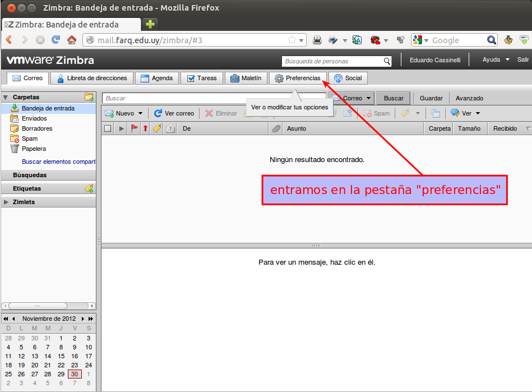The image size is (532, 392).
Task: Expand the Zimlets section
Action: pyautogui.click(x=6, y=202)
